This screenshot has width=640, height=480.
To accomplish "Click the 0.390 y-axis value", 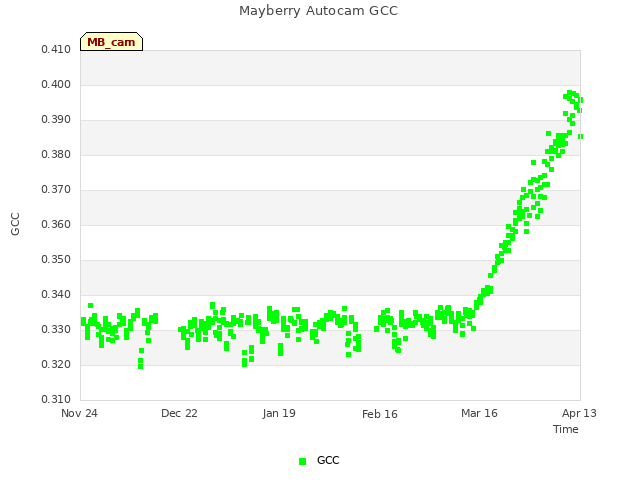I will [56, 120].
